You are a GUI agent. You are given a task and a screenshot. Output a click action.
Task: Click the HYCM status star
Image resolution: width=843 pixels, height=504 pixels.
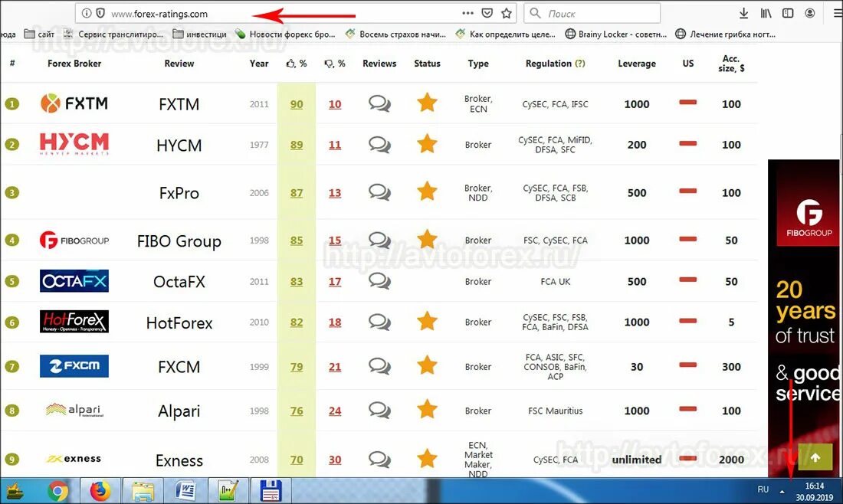pos(427,143)
